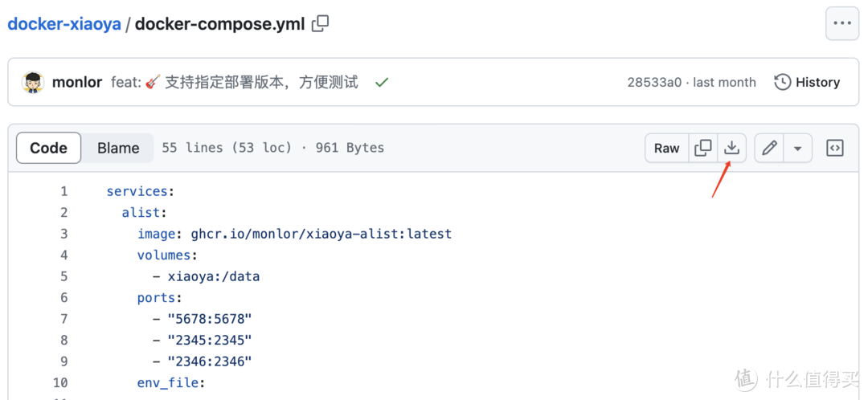Image resolution: width=868 pixels, height=400 pixels.
Task: Go to docker-xiaoya repository folder
Action: pos(64,24)
